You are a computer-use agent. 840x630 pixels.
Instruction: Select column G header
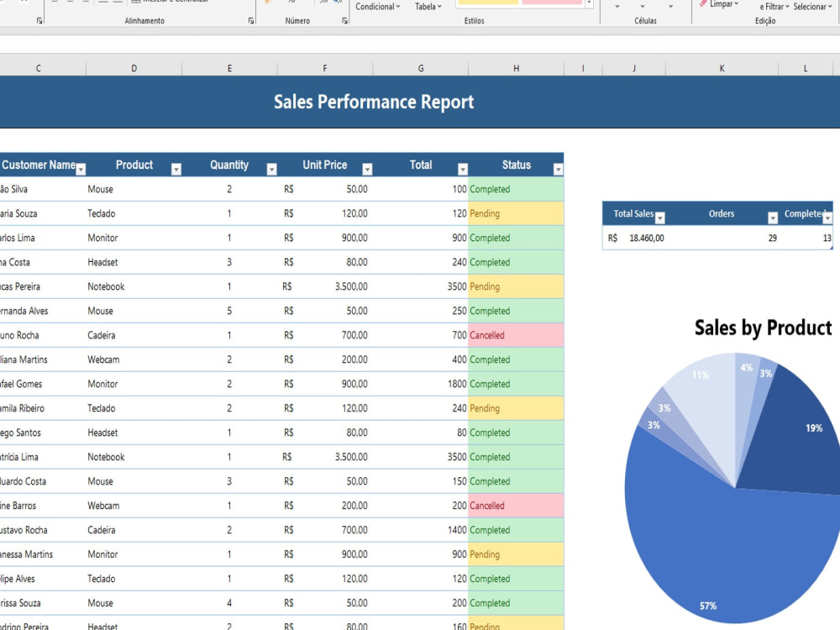(421, 68)
